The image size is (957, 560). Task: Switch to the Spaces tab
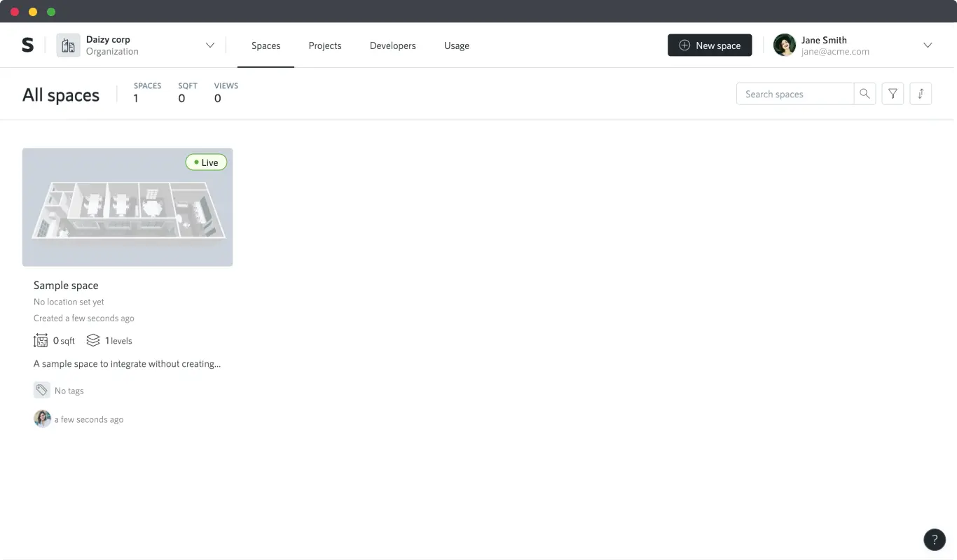click(266, 45)
